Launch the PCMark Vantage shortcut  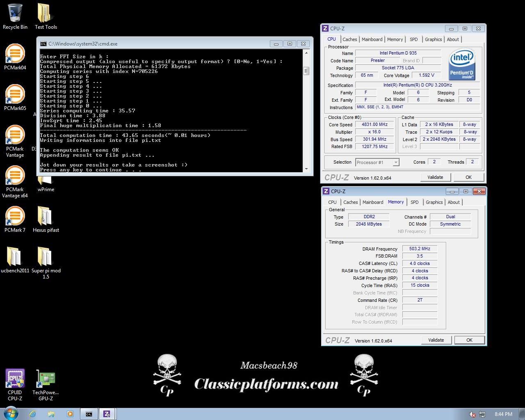(x=15, y=141)
